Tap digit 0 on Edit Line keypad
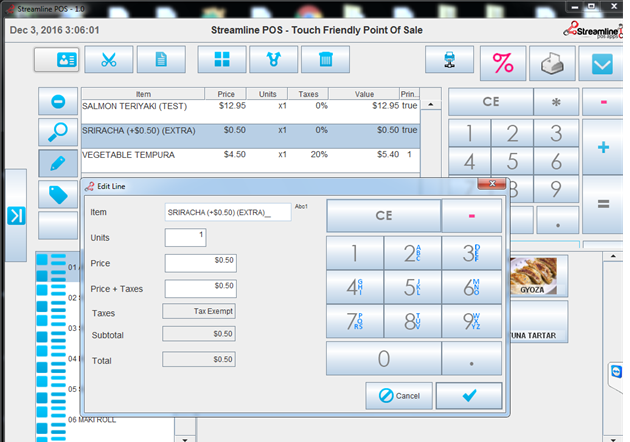The height and width of the screenshot is (442, 630). click(x=384, y=358)
